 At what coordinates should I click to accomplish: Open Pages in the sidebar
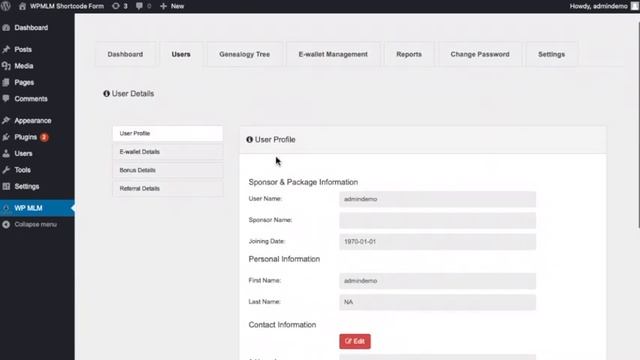pyautogui.click(x=24, y=82)
